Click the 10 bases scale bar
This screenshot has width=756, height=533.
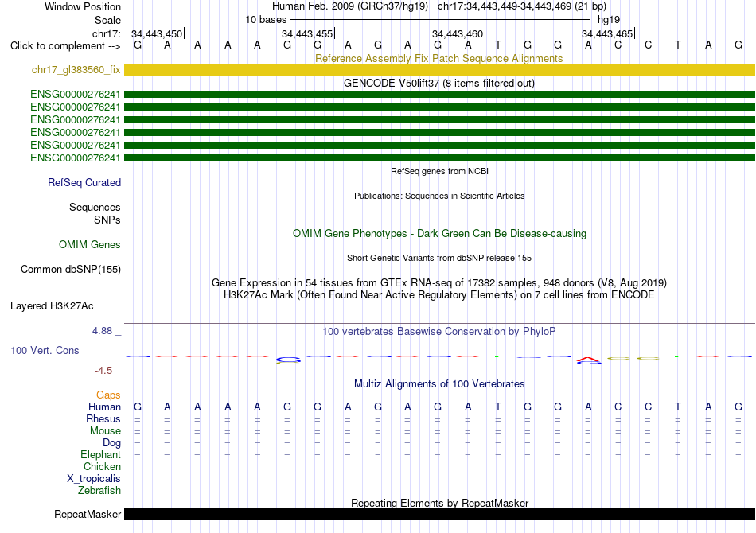point(440,20)
